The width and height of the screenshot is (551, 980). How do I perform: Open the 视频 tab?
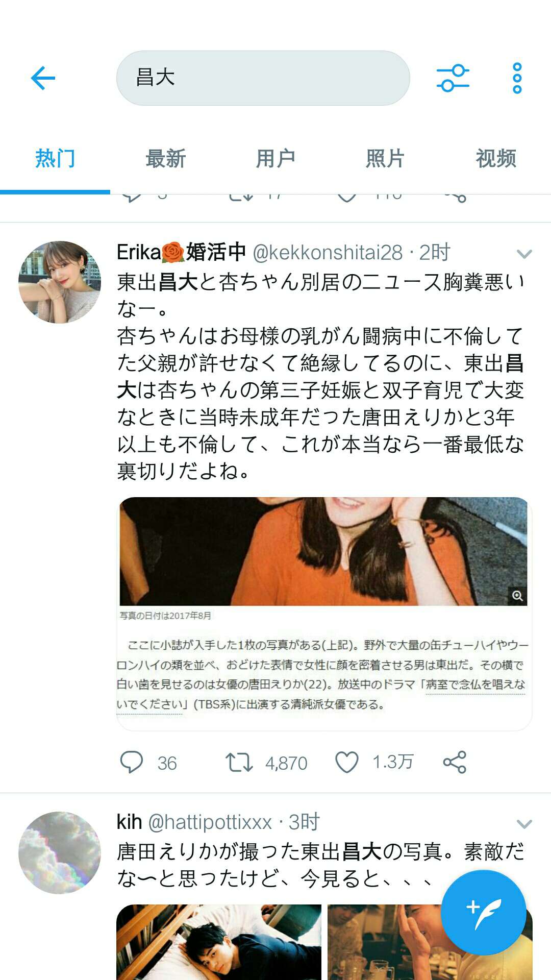[496, 159]
